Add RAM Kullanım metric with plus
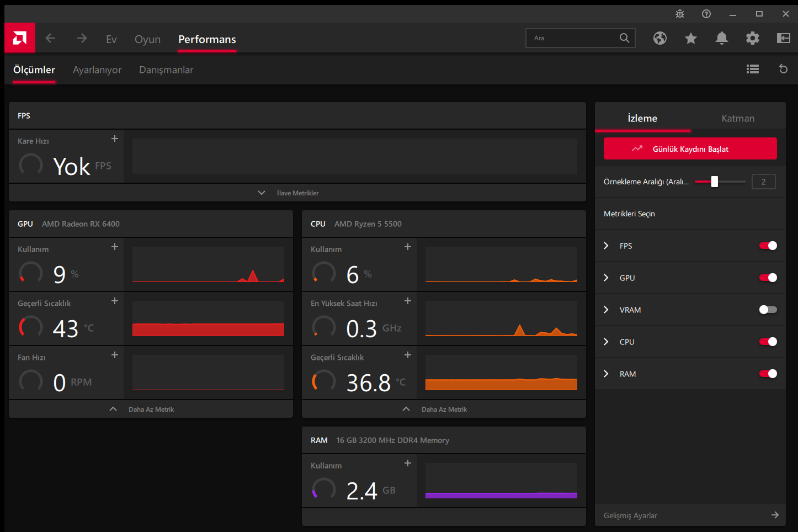Screen dimensions: 798x532 pyautogui.click(x=408, y=463)
